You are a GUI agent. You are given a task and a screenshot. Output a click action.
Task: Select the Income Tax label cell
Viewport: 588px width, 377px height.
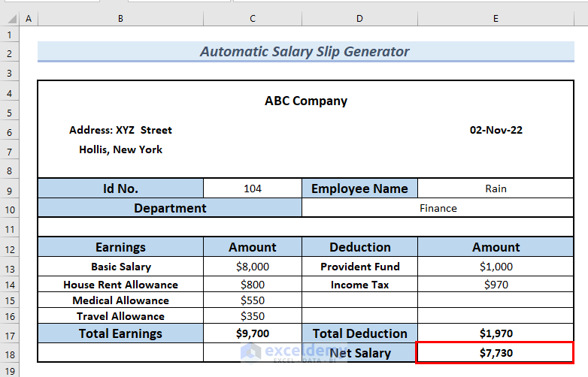pyautogui.click(x=359, y=285)
